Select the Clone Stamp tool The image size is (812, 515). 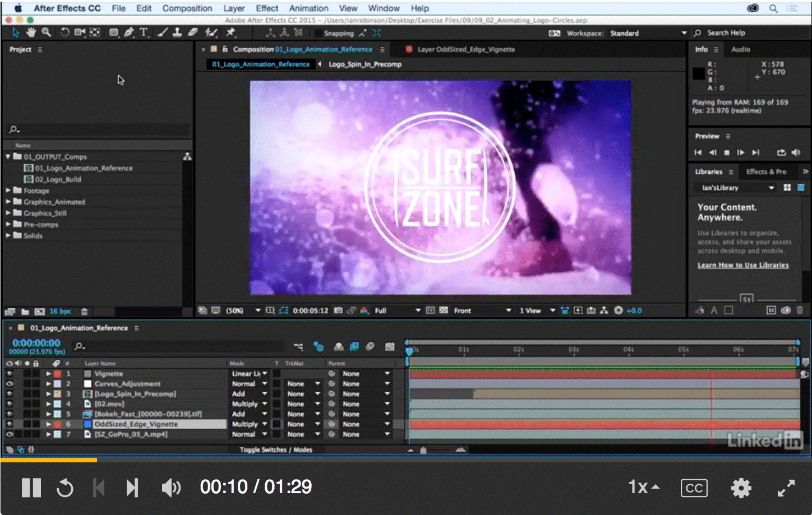point(177,33)
